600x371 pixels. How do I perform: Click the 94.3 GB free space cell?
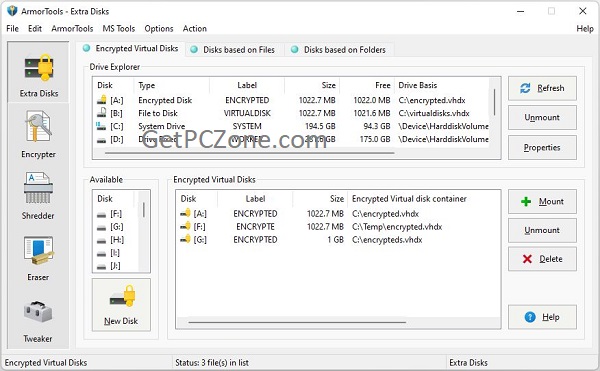click(377, 126)
